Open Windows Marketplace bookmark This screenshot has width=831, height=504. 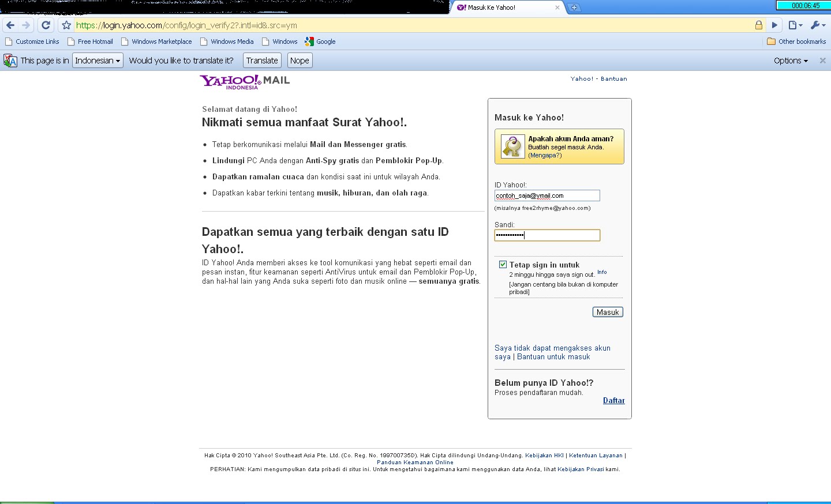[156, 42]
